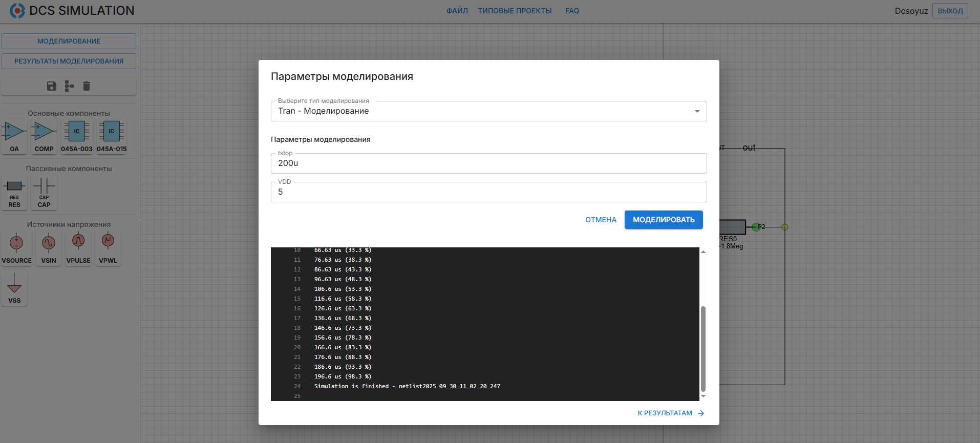
Task: Select the OA op-amp component
Action: coord(14,136)
